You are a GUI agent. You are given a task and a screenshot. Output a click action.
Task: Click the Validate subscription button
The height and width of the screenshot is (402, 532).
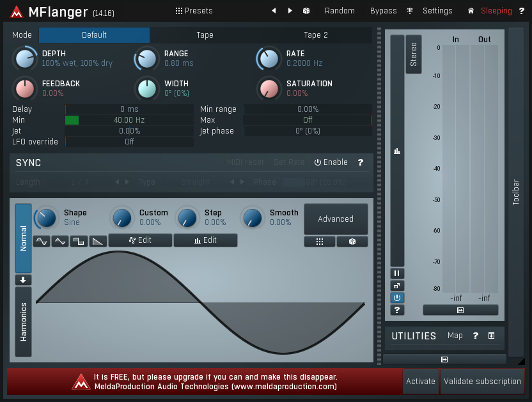coord(482,382)
